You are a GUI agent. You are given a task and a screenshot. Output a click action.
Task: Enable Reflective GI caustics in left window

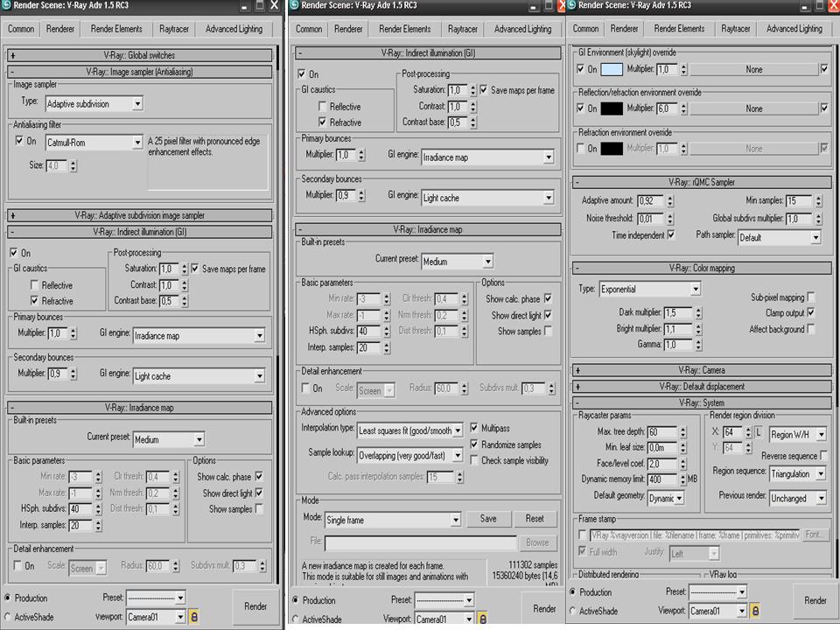[35, 285]
